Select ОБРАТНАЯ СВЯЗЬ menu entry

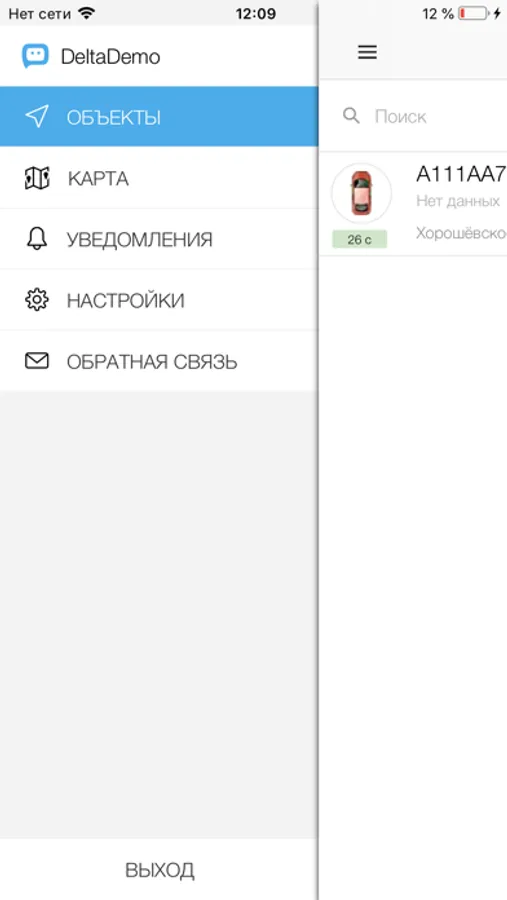coord(159,361)
